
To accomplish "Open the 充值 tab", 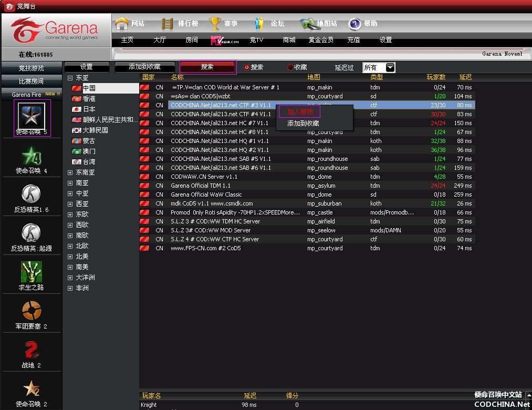I will click(x=353, y=40).
